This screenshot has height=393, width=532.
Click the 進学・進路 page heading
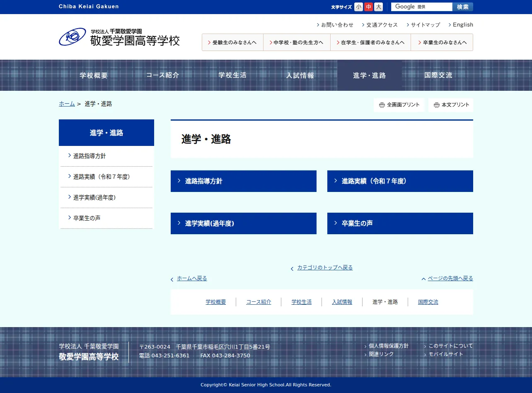[x=206, y=139]
